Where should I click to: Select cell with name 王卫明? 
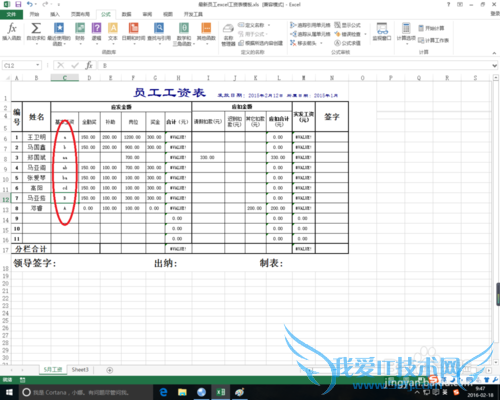click(36, 137)
